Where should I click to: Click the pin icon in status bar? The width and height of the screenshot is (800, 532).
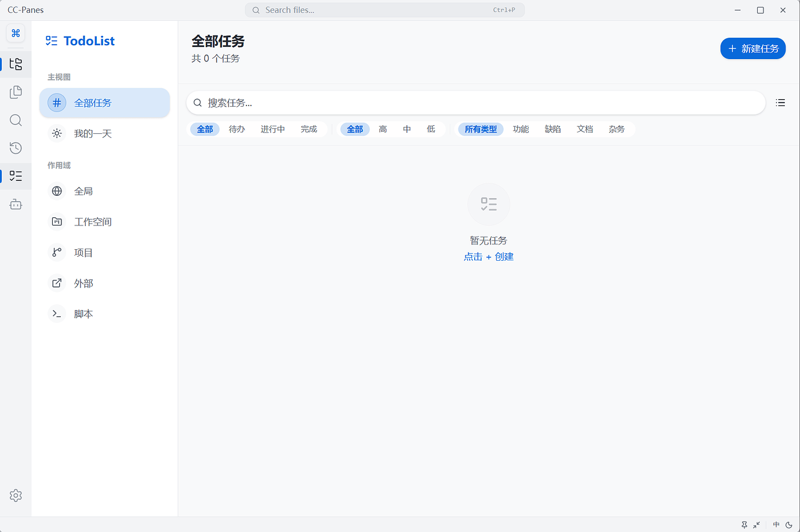pyautogui.click(x=744, y=524)
